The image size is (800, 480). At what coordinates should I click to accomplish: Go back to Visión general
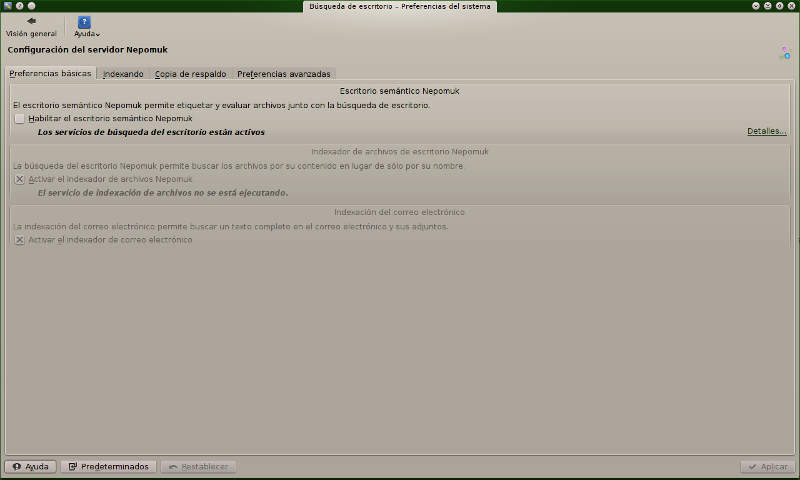point(31,27)
